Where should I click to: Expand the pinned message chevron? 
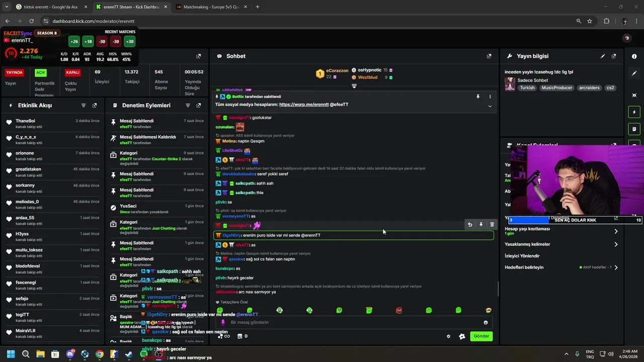click(x=490, y=106)
